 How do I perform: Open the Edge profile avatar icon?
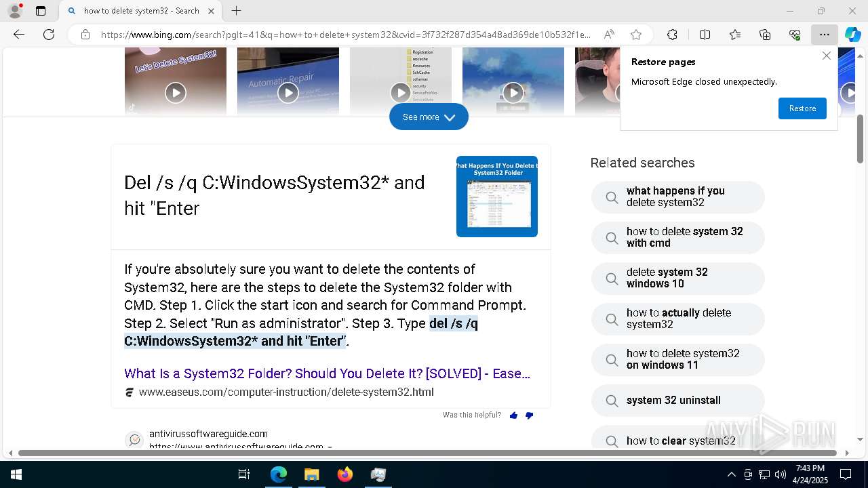pos(15,11)
